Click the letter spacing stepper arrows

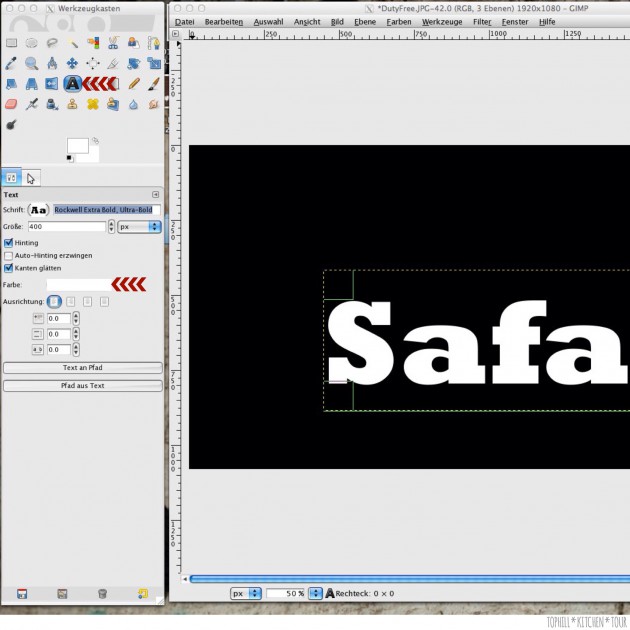[x=76, y=350]
